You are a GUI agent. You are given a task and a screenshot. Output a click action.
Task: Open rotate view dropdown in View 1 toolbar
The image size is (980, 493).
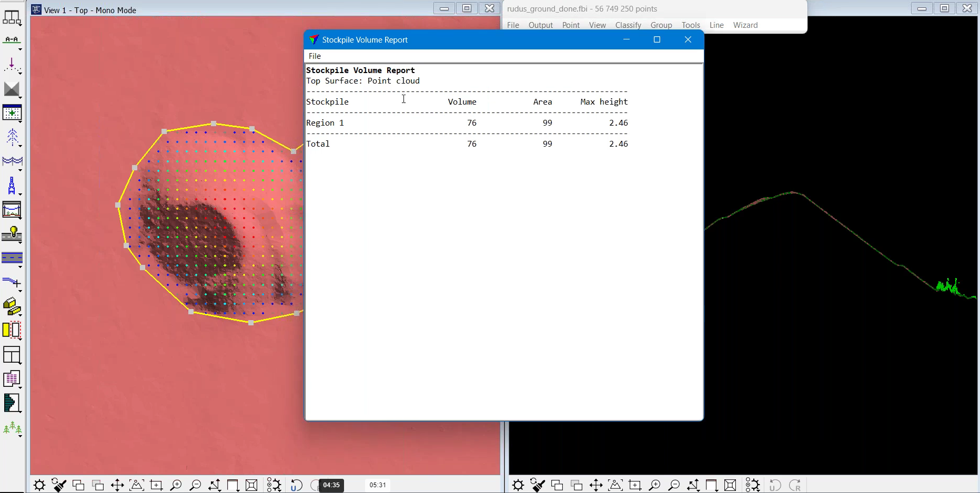point(215,485)
